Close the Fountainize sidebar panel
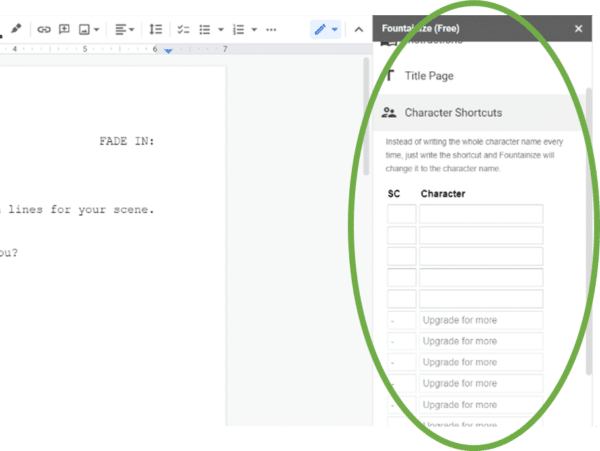This screenshot has height=451, width=600. point(578,29)
